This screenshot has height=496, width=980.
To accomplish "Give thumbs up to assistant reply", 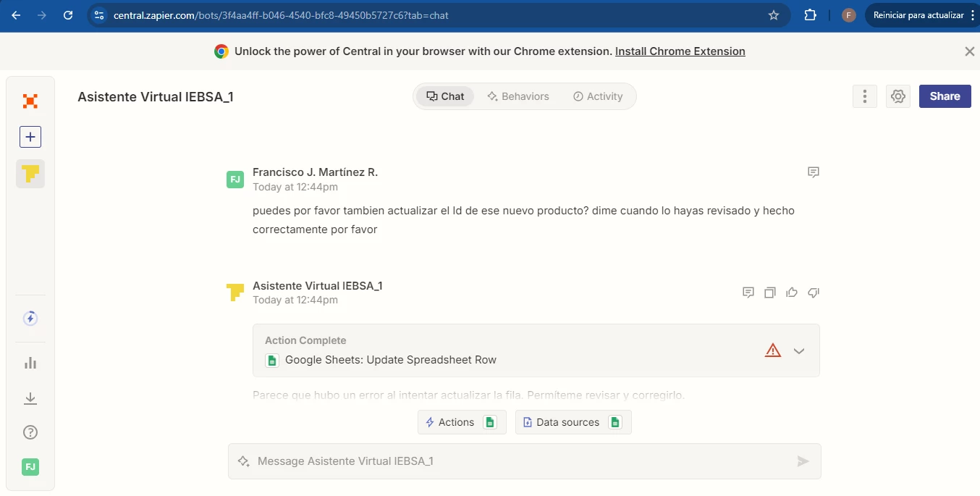I will (x=792, y=293).
